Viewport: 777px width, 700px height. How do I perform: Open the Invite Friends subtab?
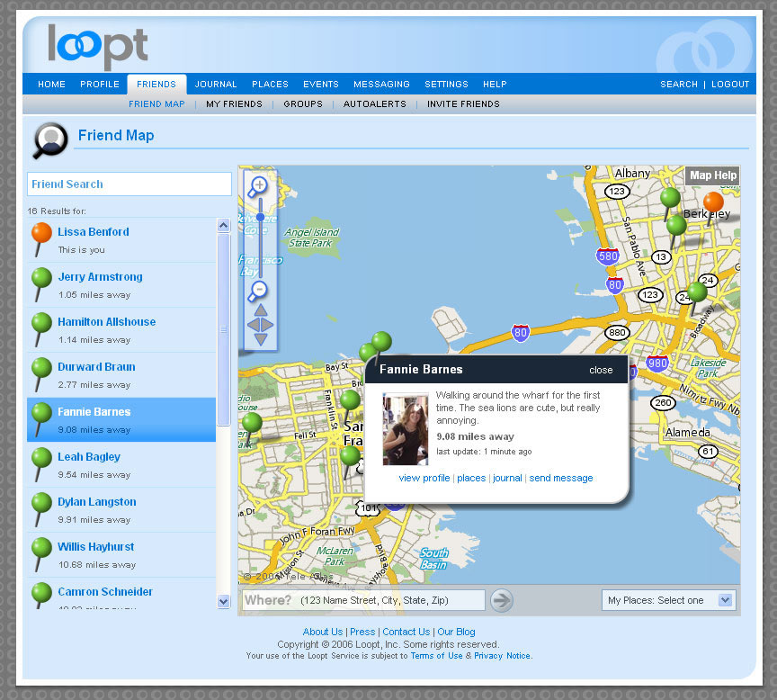tap(463, 104)
